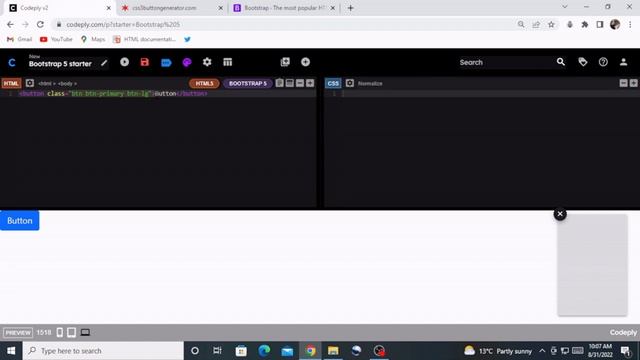The width and height of the screenshot is (640, 360).
Task: Open File Explorer from taskbar
Action: point(333,351)
